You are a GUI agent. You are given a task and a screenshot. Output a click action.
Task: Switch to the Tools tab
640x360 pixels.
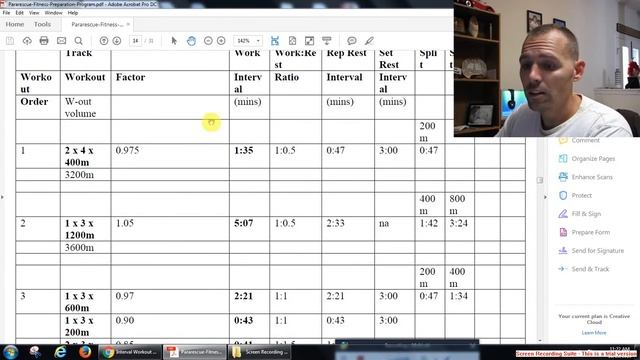(x=42, y=24)
